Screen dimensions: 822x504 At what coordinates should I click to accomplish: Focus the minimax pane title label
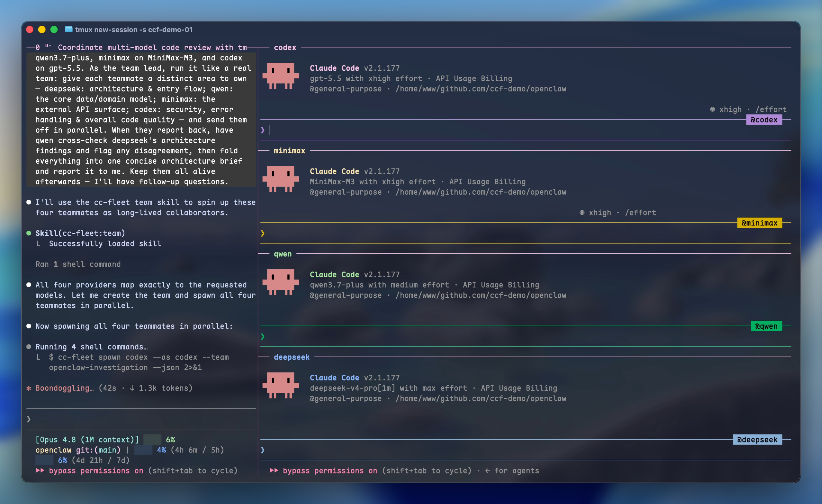[289, 151]
